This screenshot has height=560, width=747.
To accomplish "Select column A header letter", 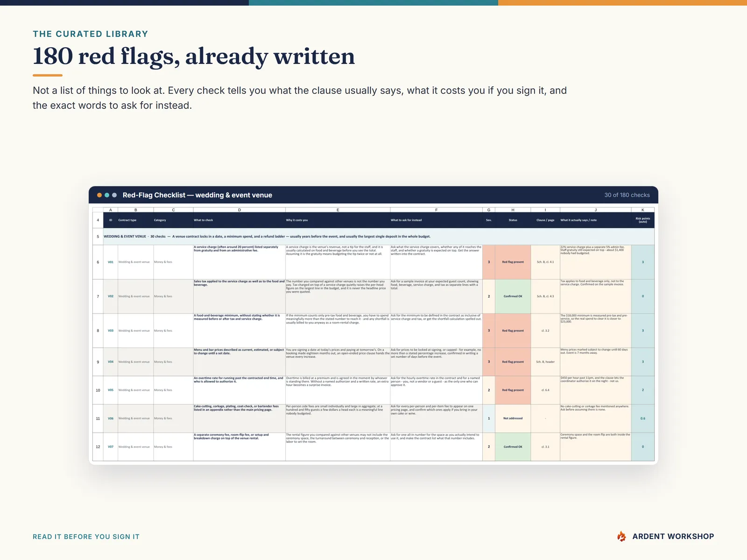I will (x=111, y=210).
